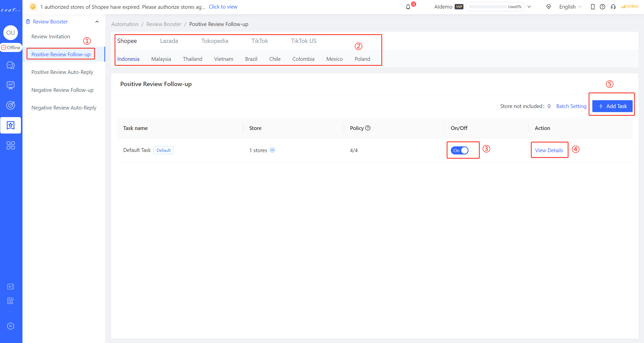The height and width of the screenshot is (343, 644).
Task: Click the customer support headset icon
Action: click(x=613, y=7)
